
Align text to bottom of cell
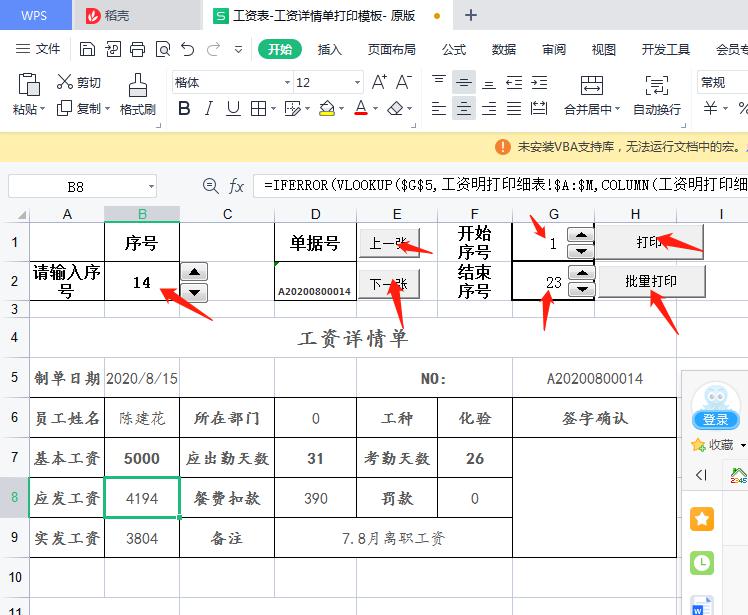(488, 84)
